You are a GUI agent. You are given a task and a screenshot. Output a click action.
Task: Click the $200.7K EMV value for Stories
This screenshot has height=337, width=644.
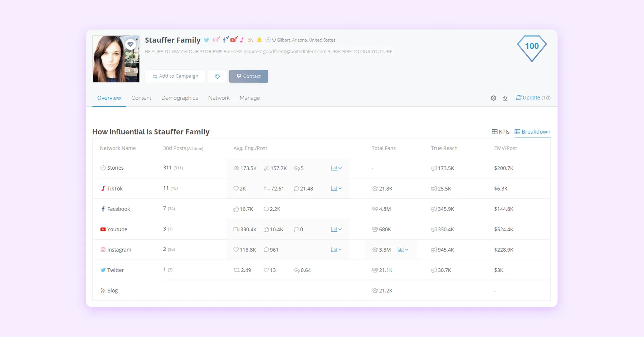point(503,168)
